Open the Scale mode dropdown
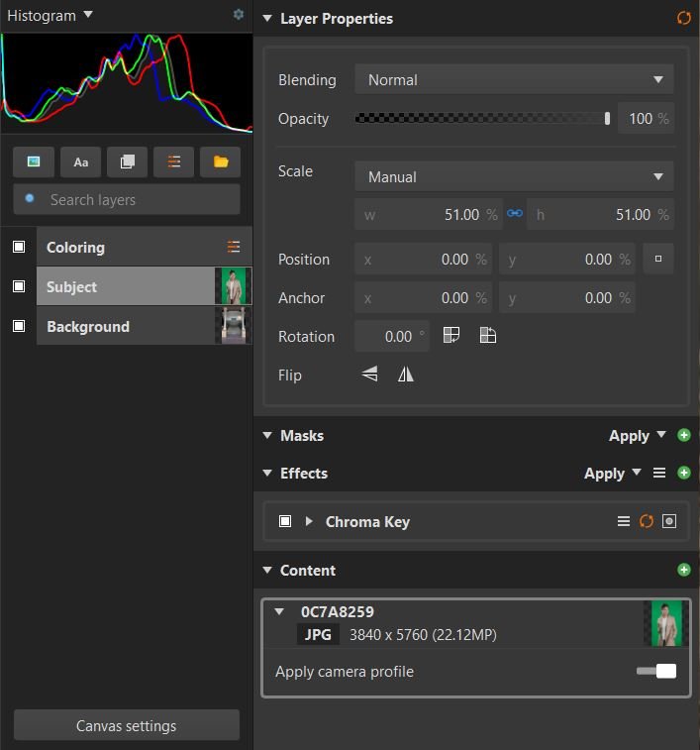 click(x=514, y=176)
